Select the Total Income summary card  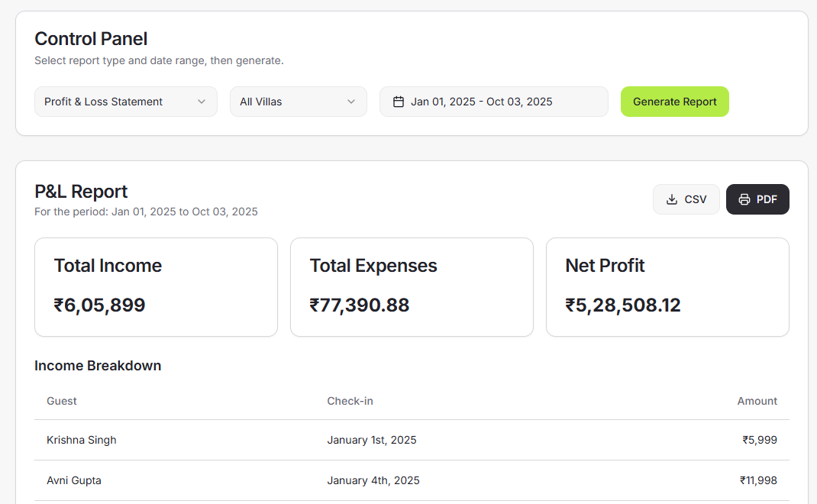[x=156, y=287]
